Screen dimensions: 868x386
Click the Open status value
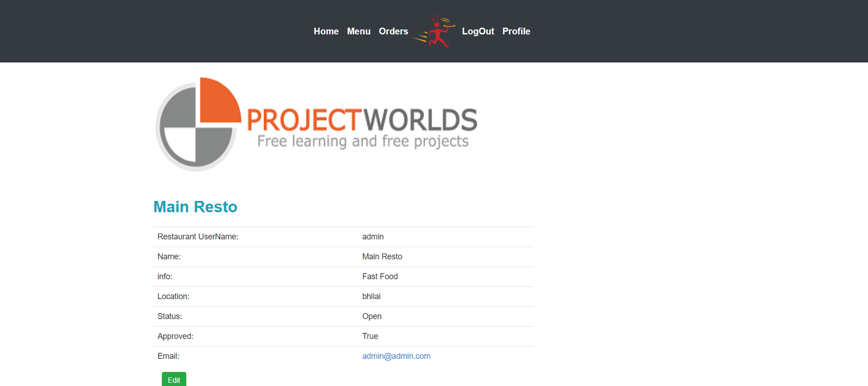372,317
